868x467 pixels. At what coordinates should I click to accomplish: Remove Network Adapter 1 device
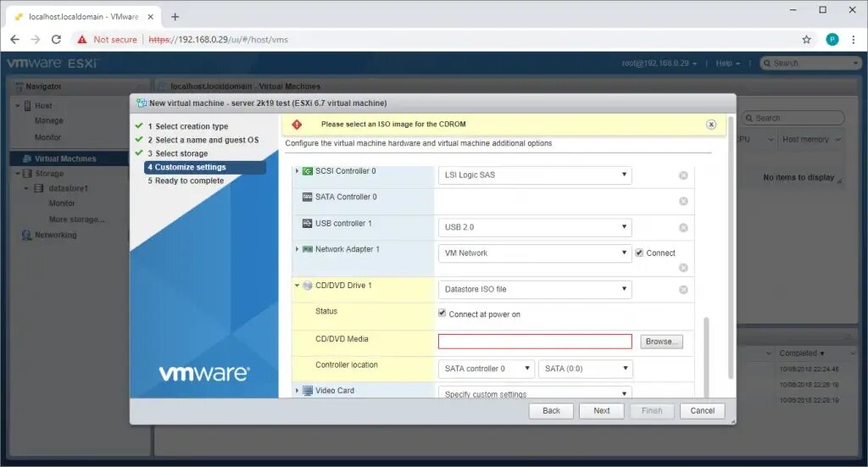coord(683,268)
